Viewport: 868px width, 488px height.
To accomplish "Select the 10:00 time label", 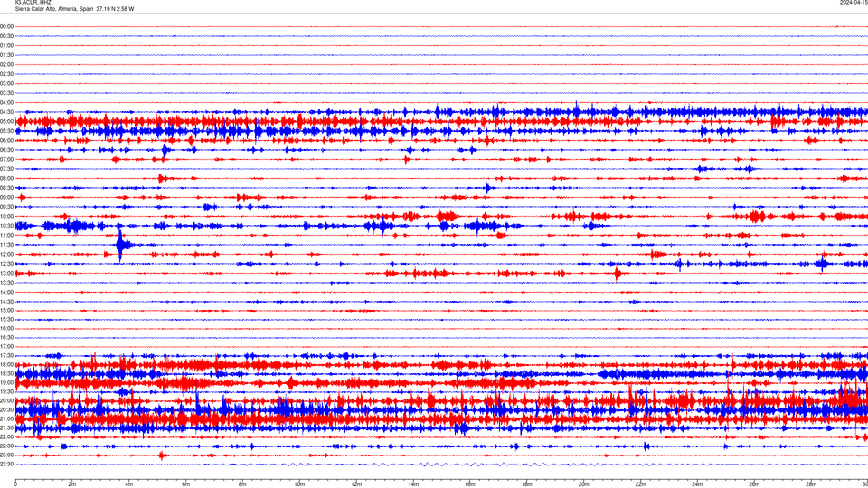I will click(x=6, y=216).
